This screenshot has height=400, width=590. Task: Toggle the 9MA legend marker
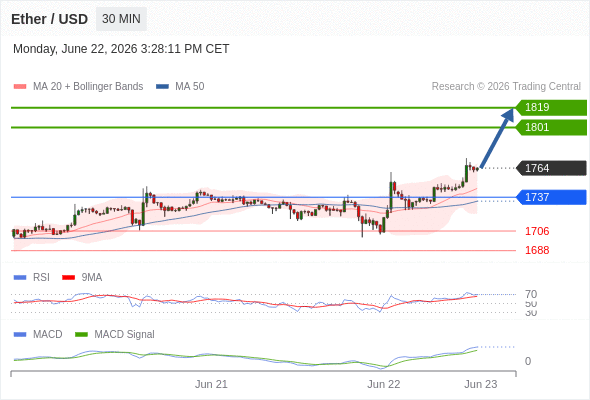[68, 278]
